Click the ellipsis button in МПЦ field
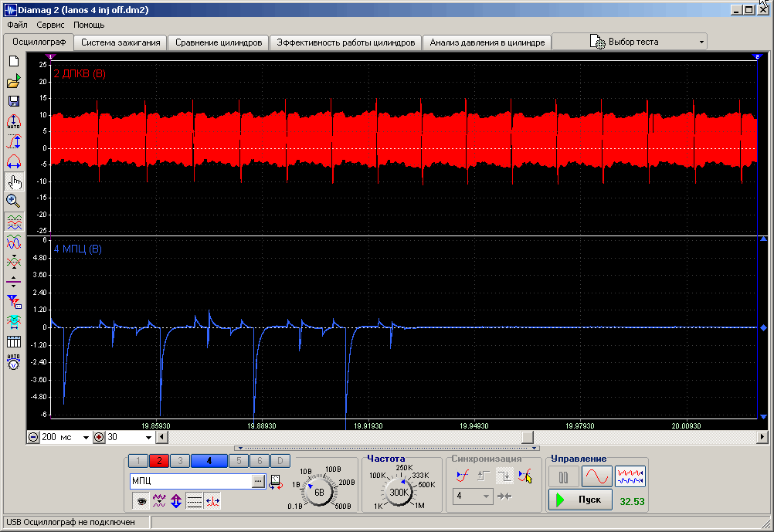 point(258,481)
